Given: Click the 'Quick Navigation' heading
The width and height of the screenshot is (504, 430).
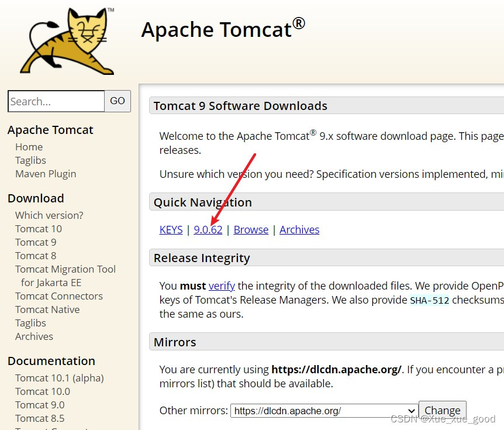Looking at the screenshot, I should pos(203,202).
